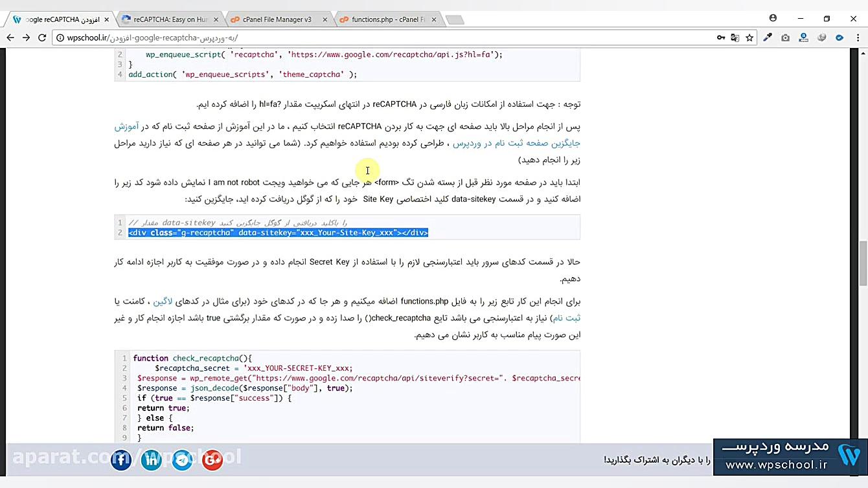
Task: Click the gray extension icon beside the camera
Action: (822, 38)
